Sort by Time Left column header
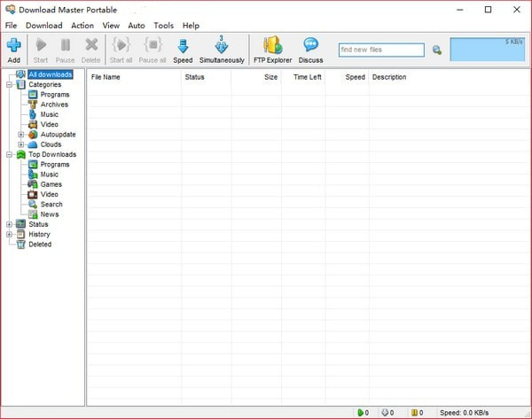Viewport: 532px width, 419px height. click(x=303, y=77)
